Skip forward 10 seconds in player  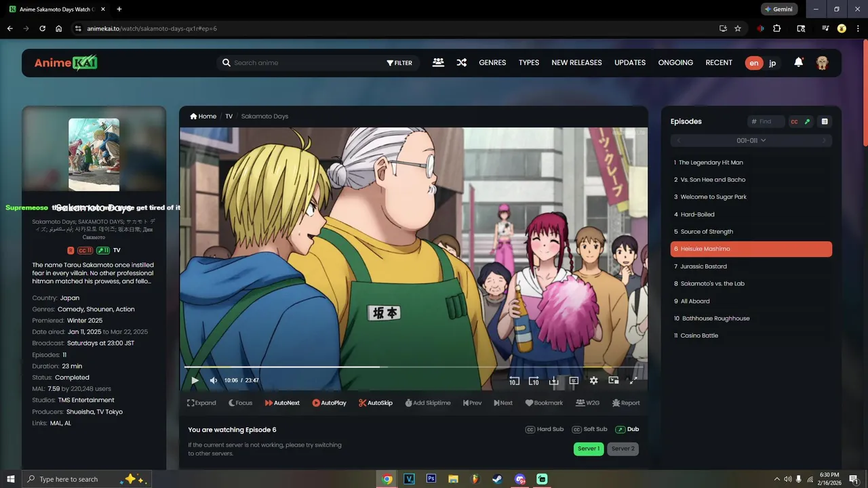coord(534,381)
